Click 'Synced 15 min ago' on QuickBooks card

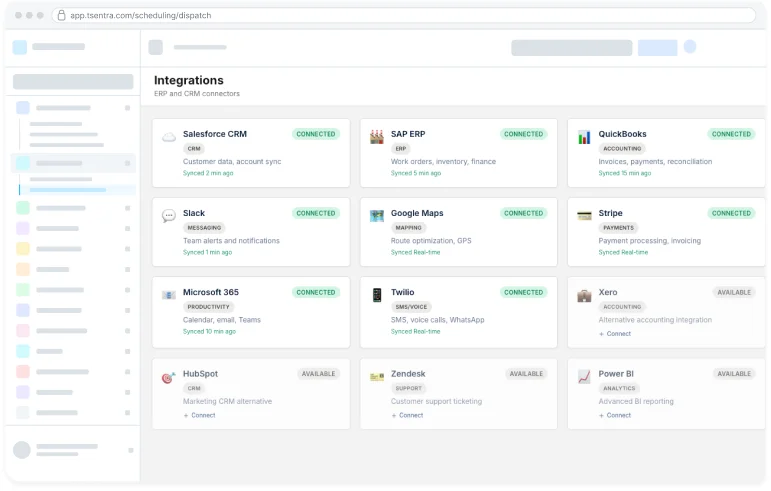624,173
